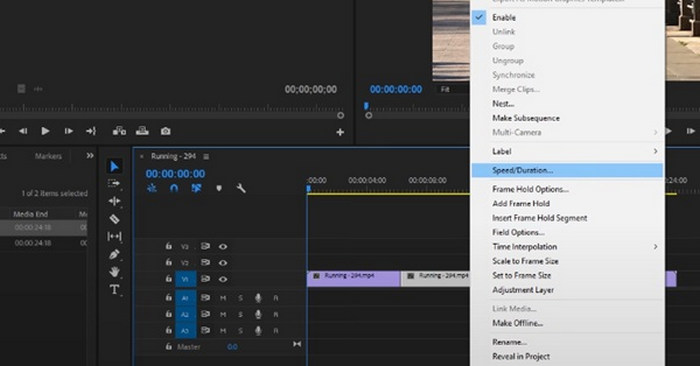Hide track V3 output with eye

(x=223, y=246)
